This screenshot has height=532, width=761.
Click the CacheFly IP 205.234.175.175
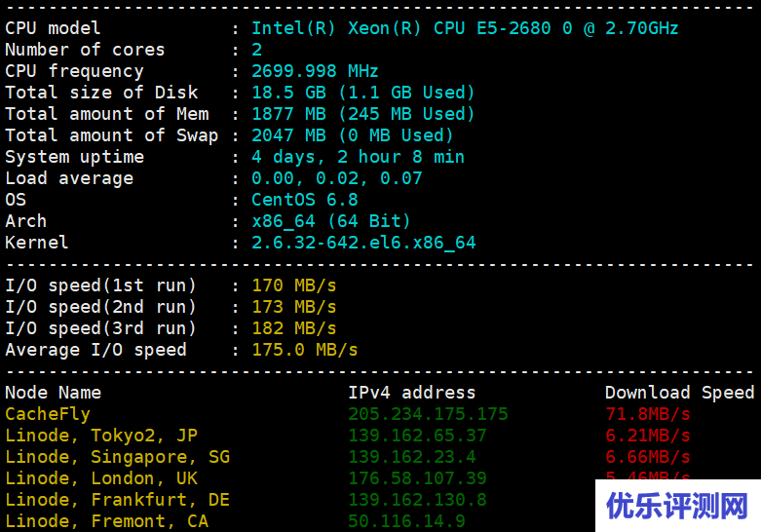pyautogui.click(x=428, y=414)
